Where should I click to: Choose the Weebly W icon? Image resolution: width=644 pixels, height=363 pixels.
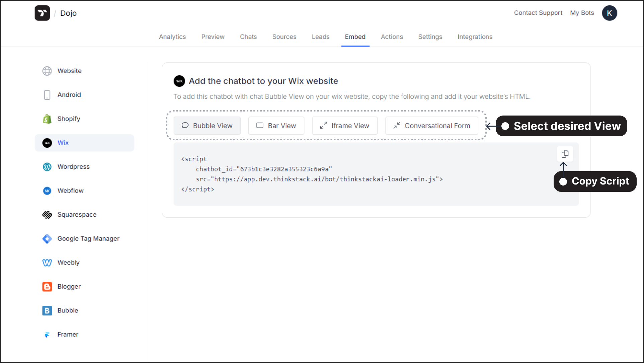(x=47, y=263)
